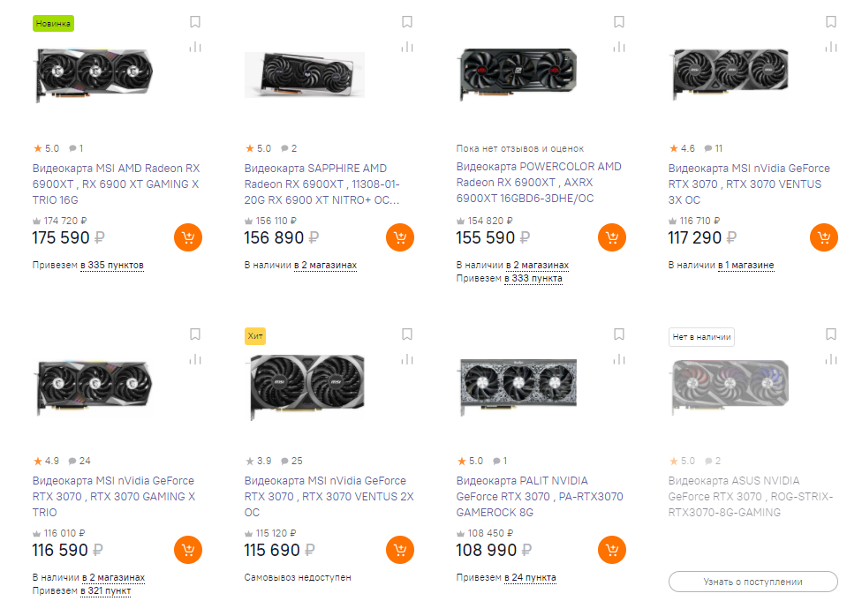The width and height of the screenshot is (847, 616).
Task: Bookmark the MSI RX 6900 XT Gaming X Trio
Action: (x=195, y=22)
